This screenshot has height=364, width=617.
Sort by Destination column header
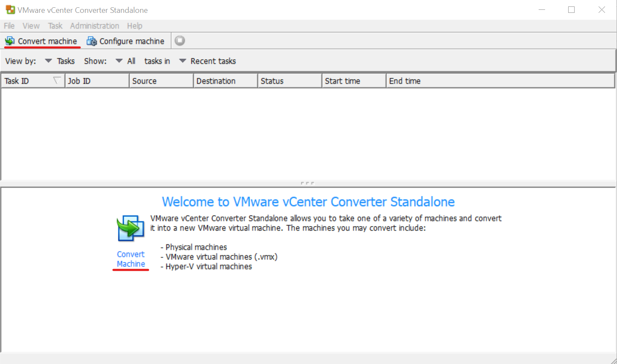click(x=226, y=81)
